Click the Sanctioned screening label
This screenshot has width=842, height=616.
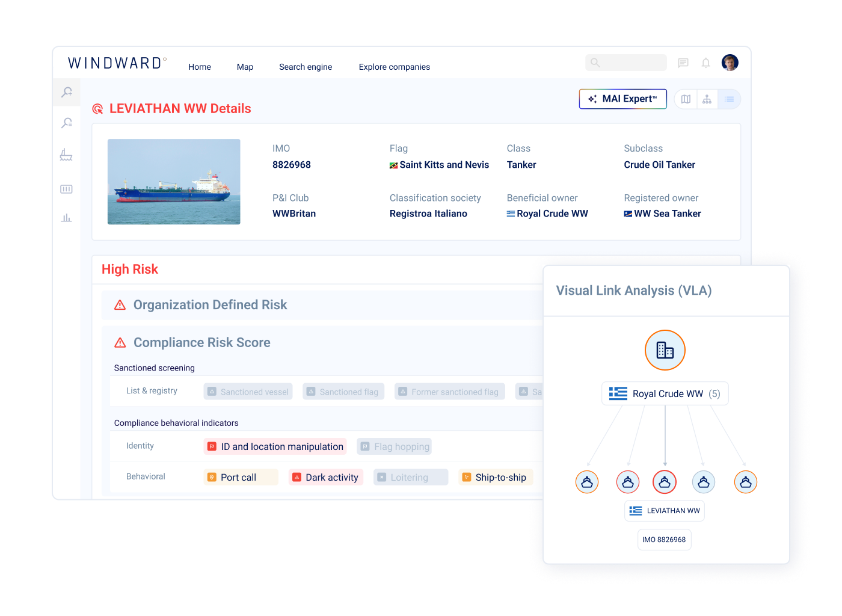(x=155, y=368)
